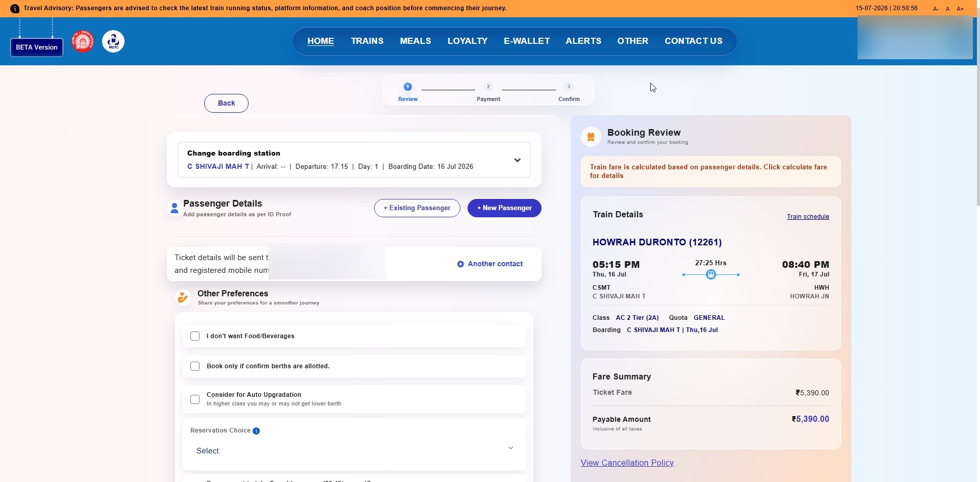Check 'Consider for Auto Upgradation' option

click(x=195, y=399)
